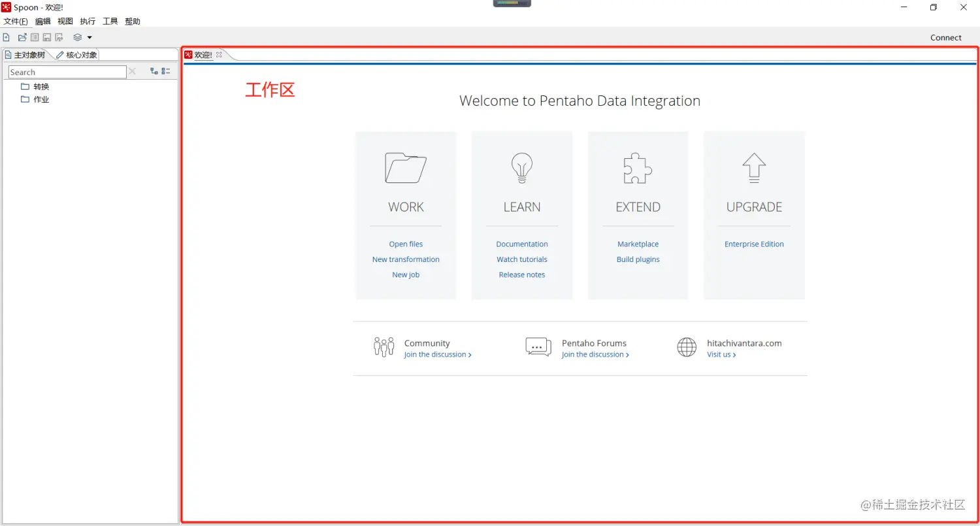Minimize the Spoon window
This screenshot has height=526, width=980.
coord(904,7)
